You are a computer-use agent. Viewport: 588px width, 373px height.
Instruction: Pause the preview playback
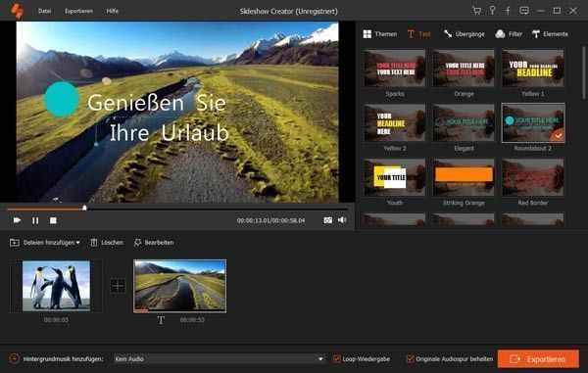point(35,220)
